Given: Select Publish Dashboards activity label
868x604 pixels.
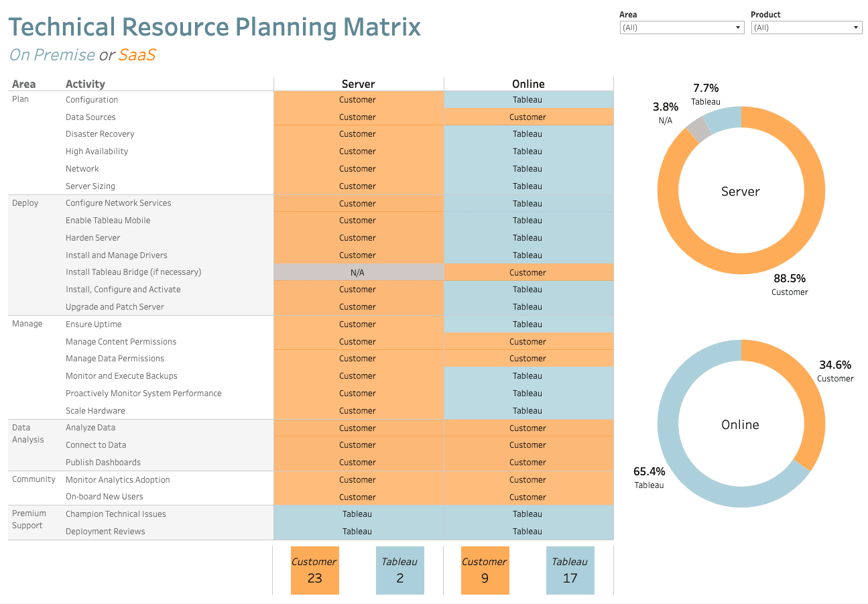Looking at the screenshot, I should coord(103,463).
